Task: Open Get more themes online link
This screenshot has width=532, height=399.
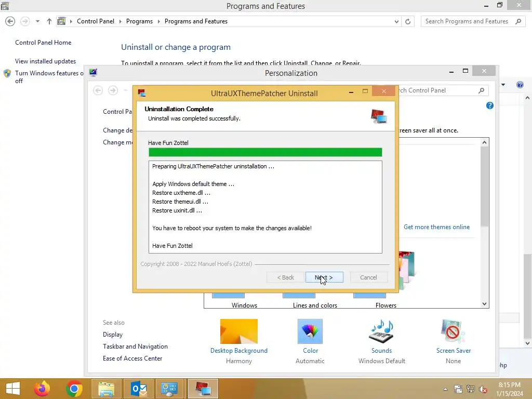Action: click(x=436, y=227)
